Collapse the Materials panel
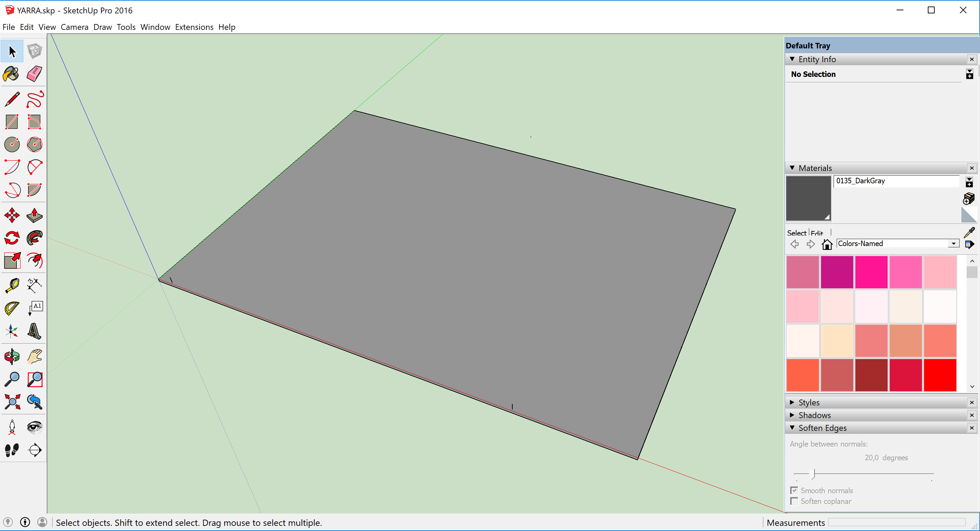980x531 pixels. (x=792, y=168)
